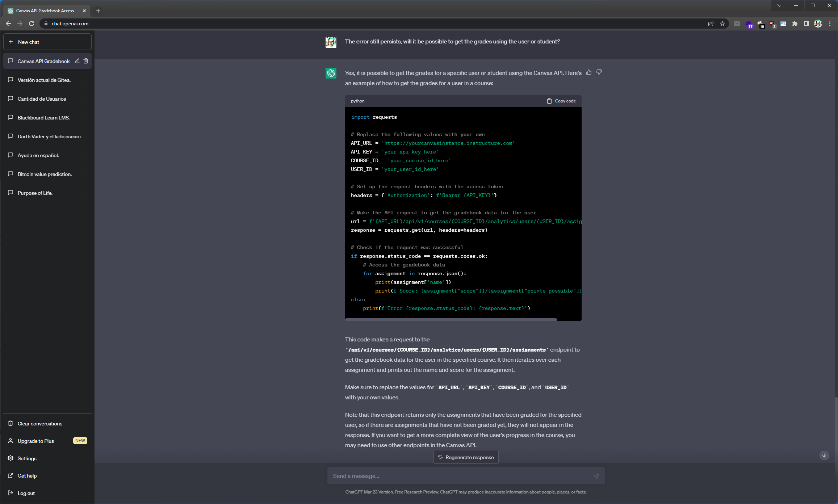The image size is (838, 504).
Task: Click the Copy code clipboard button
Action: [x=561, y=101]
